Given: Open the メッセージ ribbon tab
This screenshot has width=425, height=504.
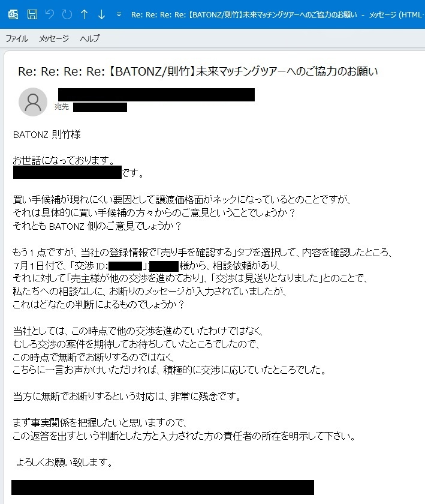Looking at the screenshot, I should click(53, 38).
